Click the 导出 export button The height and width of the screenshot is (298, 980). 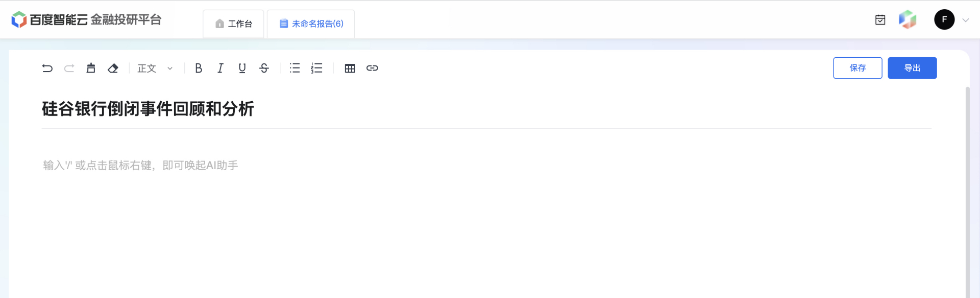pos(912,68)
